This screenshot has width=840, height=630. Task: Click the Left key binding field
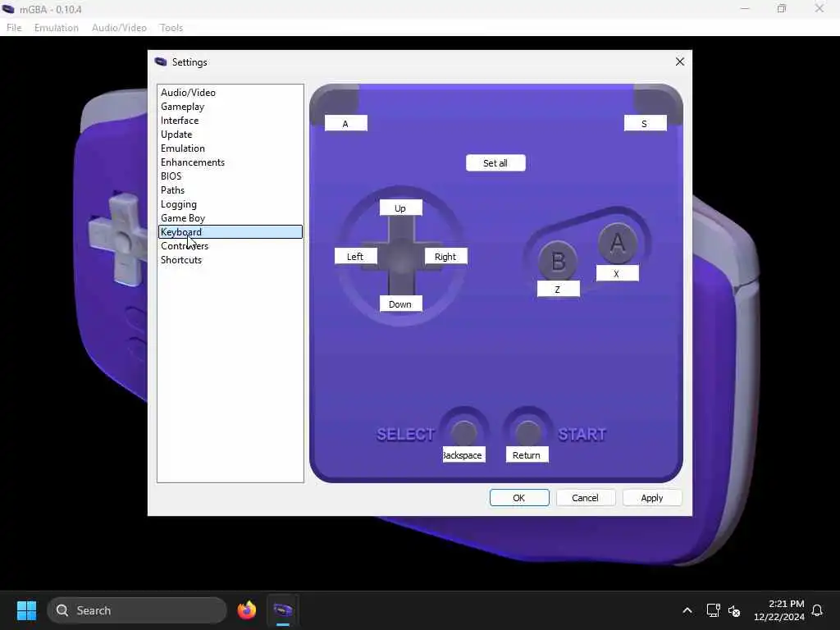point(356,256)
